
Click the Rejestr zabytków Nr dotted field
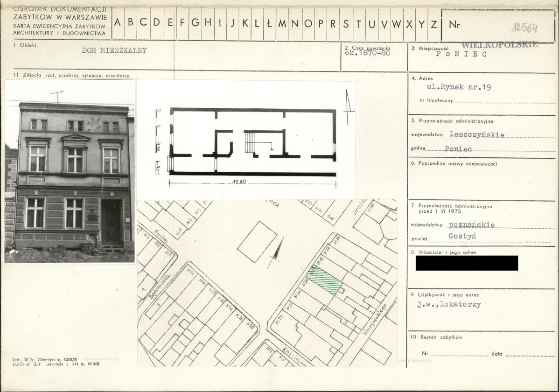[x=460, y=355]
